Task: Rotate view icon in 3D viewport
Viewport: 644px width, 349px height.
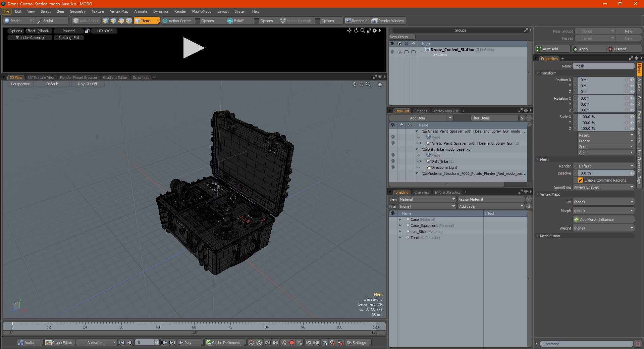Action: (362, 84)
